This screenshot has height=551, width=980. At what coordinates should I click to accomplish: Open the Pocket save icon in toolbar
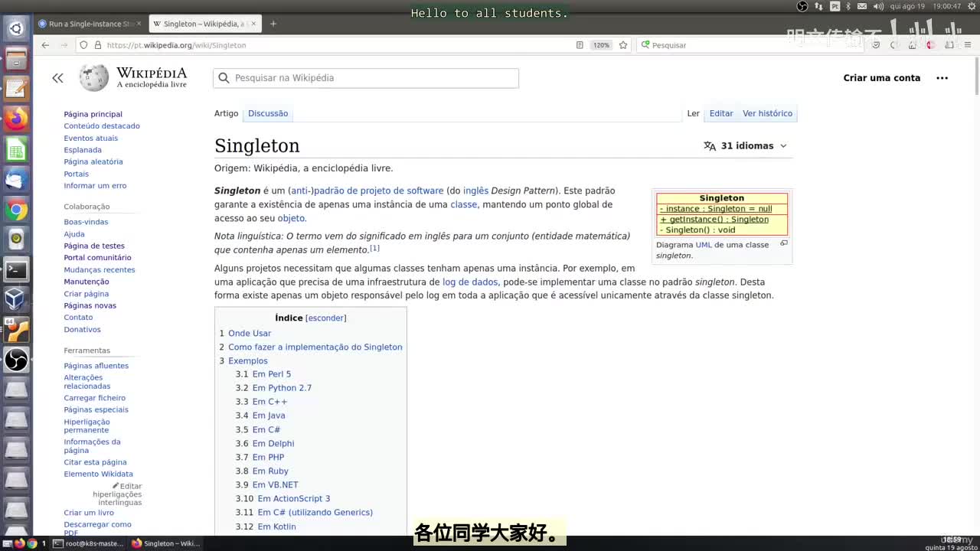876,45
